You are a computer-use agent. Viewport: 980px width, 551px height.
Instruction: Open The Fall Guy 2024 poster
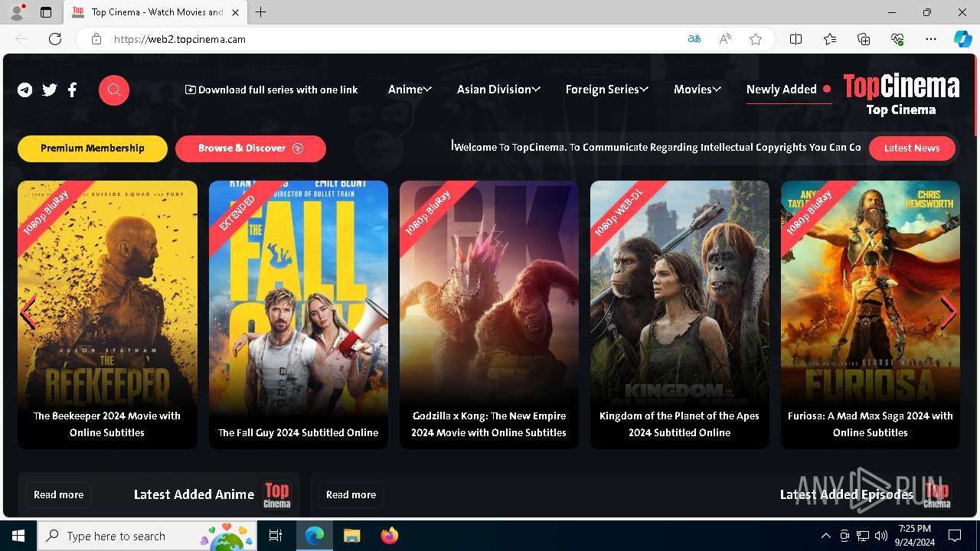[x=299, y=315]
